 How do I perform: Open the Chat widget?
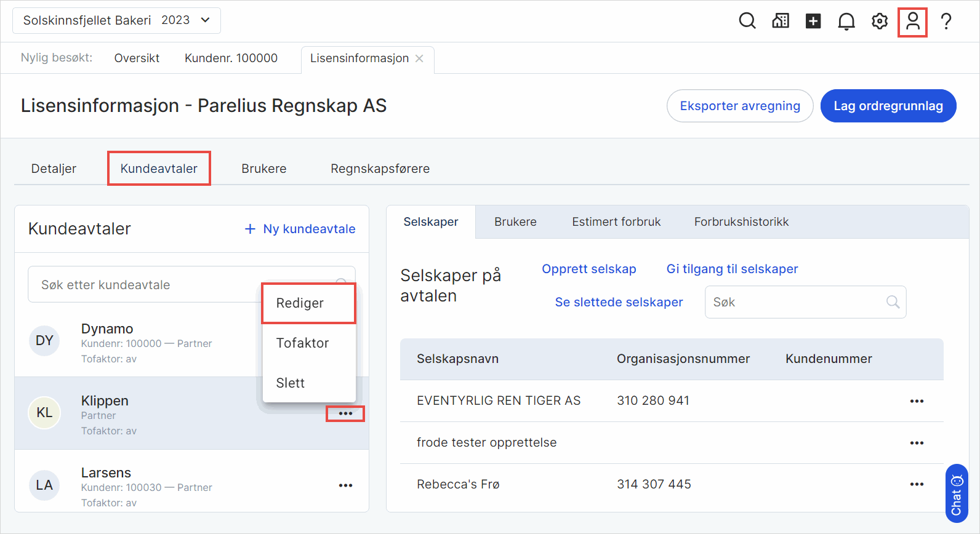tap(957, 493)
